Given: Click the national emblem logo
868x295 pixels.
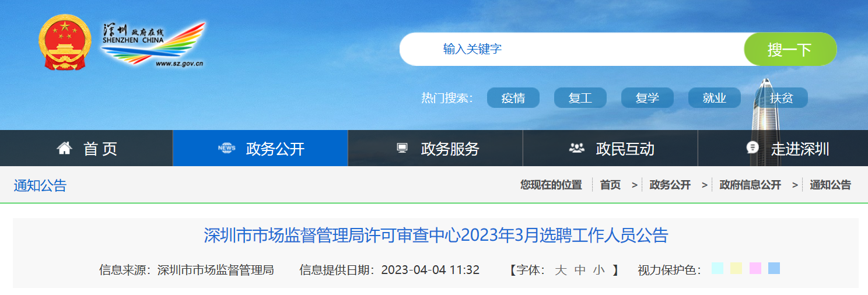Looking at the screenshot, I should pos(65,42).
